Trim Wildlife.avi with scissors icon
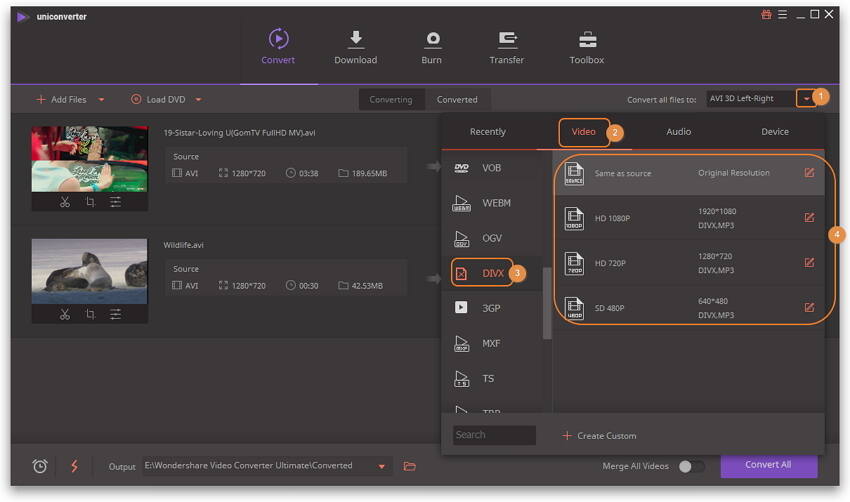Viewport: 850px width, 502px height. [x=65, y=314]
